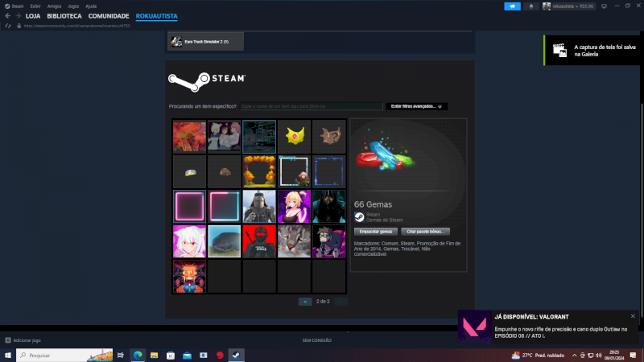Click the taskbar Pesquisar search box
Screen dimensions: 644x362
64,355
